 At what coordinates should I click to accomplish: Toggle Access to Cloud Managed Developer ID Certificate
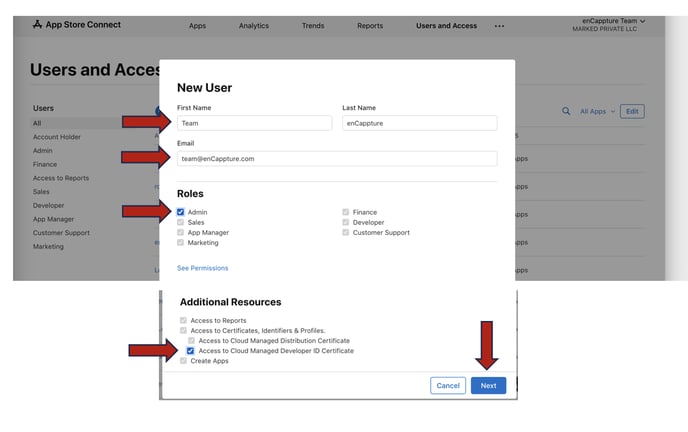pyautogui.click(x=190, y=351)
